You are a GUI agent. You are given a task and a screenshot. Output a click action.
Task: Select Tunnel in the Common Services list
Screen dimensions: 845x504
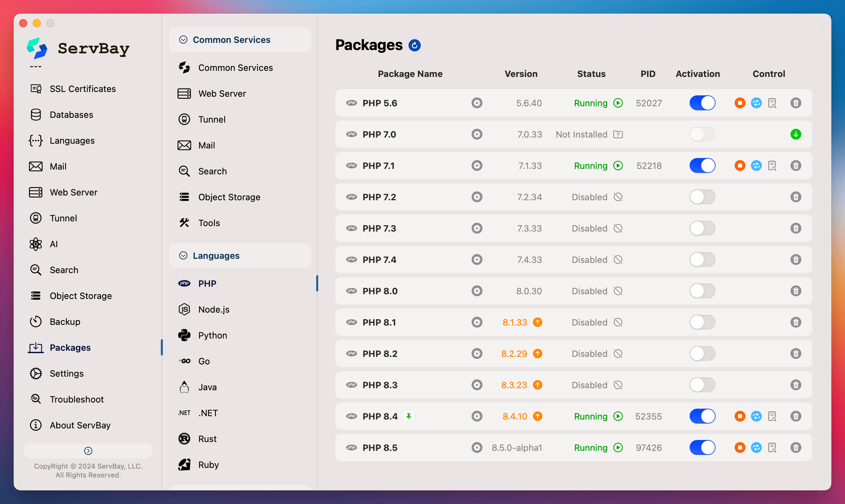(x=202, y=120)
